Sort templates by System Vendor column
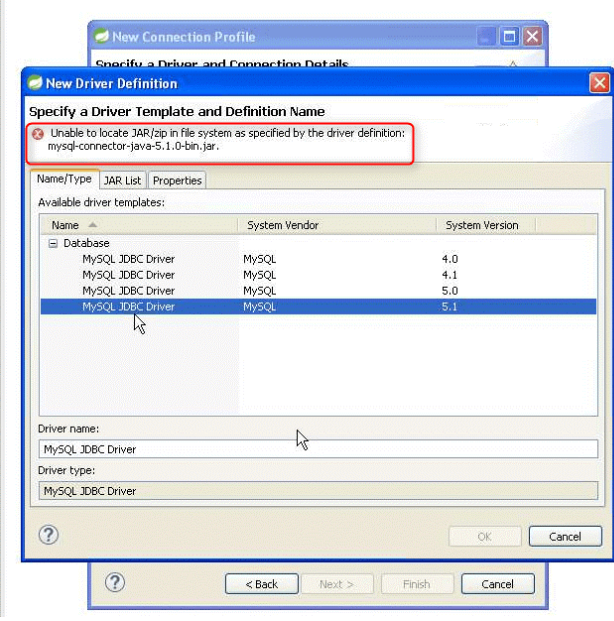 click(337, 225)
